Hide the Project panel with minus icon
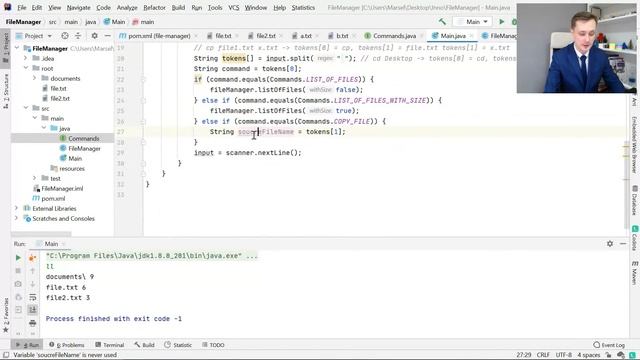Viewport: 640px width, 360px height. (x=107, y=36)
